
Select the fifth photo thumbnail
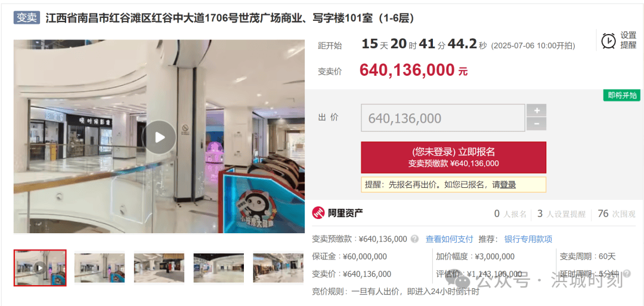point(278,268)
